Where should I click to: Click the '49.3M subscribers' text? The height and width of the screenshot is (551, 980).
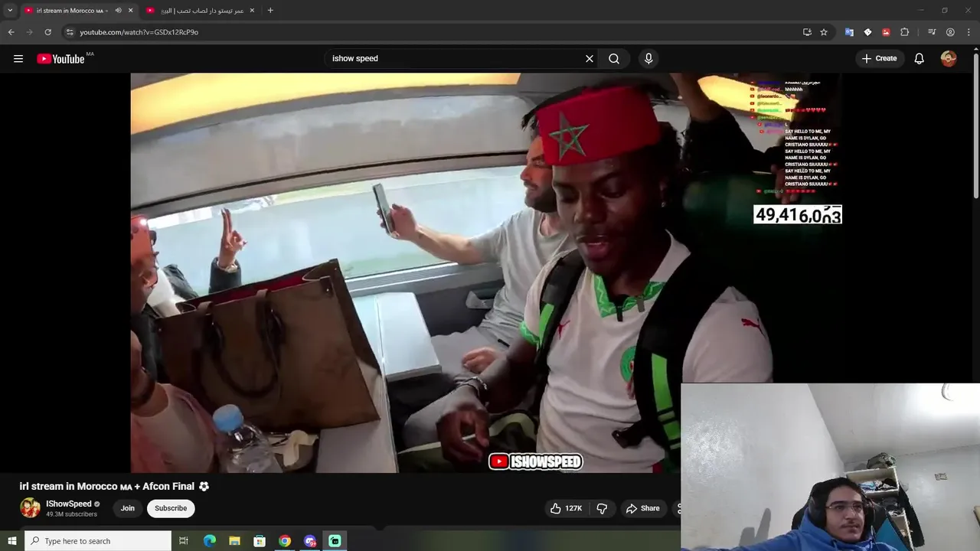[x=71, y=514]
